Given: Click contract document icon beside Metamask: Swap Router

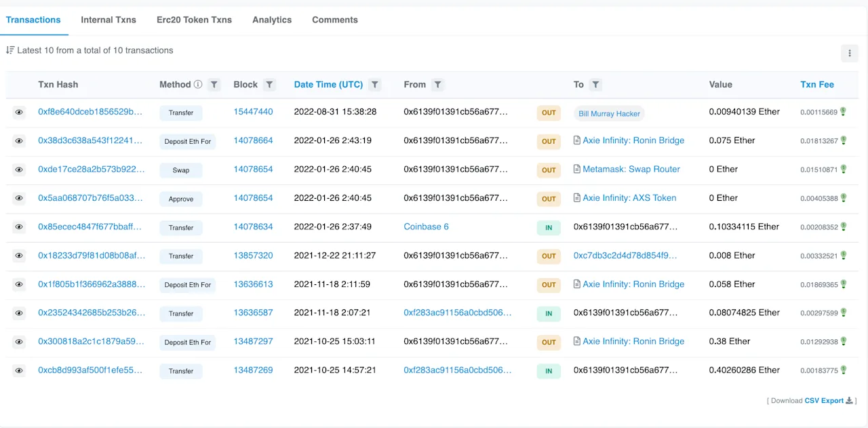Looking at the screenshot, I should point(577,169).
